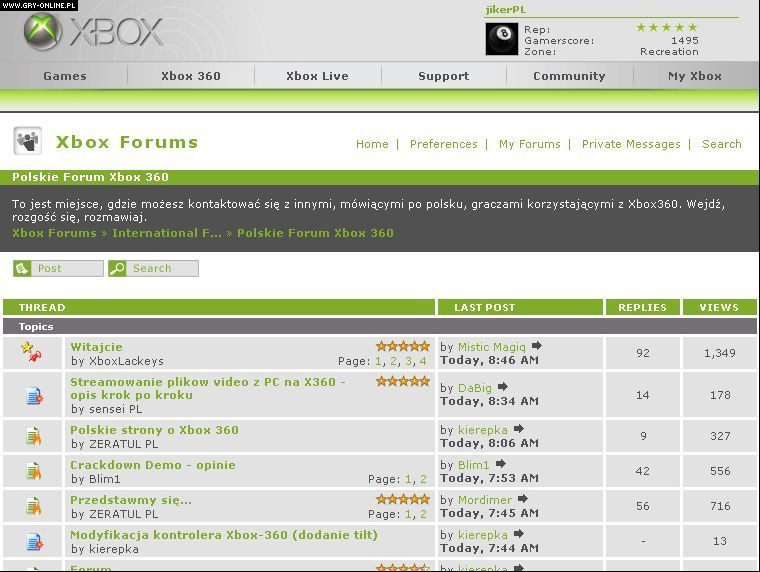Open the Witajcie thread
Viewport: 760px width, 572px height.
point(96,347)
